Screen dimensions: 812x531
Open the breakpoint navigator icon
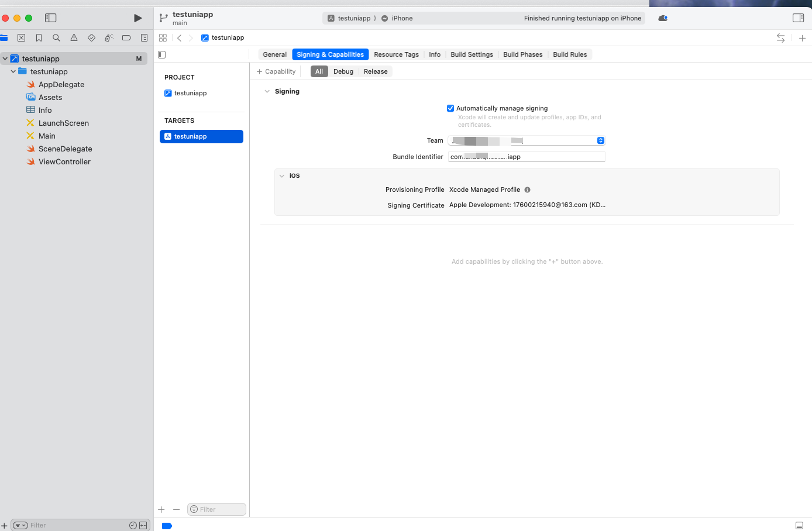pyautogui.click(x=126, y=38)
